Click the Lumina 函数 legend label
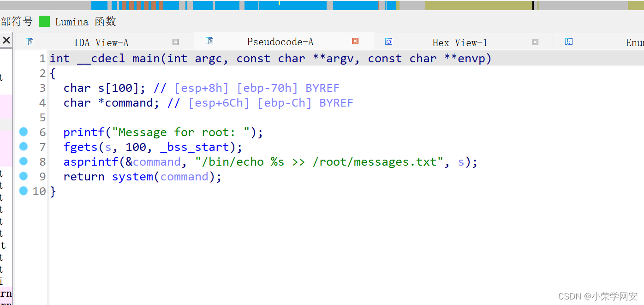The height and width of the screenshot is (305, 644). [x=86, y=21]
